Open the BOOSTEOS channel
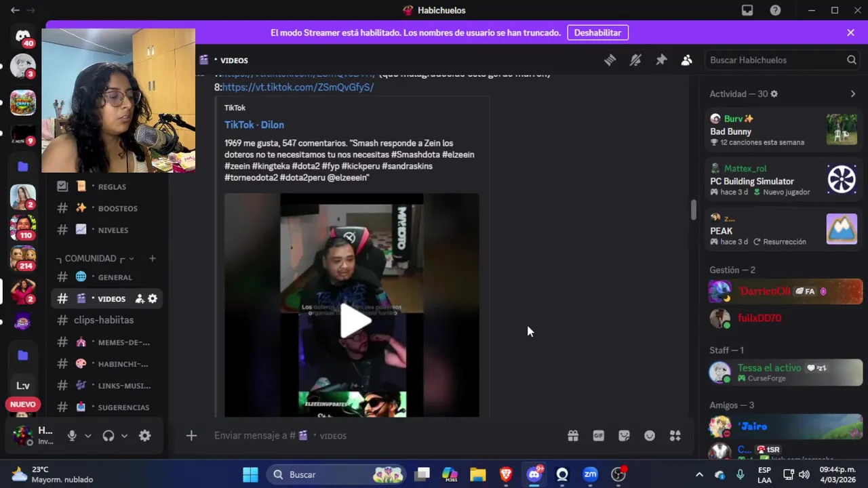 pyautogui.click(x=108, y=208)
